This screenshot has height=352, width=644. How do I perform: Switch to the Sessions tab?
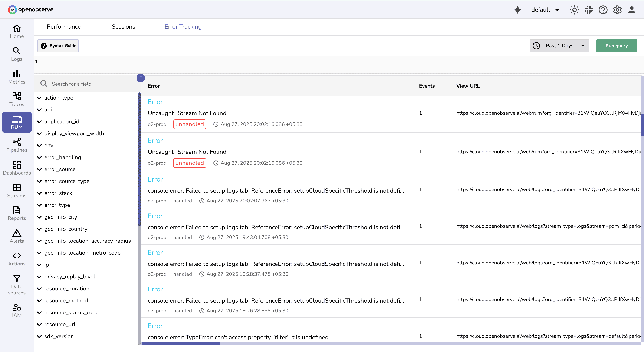tap(123, 26)
